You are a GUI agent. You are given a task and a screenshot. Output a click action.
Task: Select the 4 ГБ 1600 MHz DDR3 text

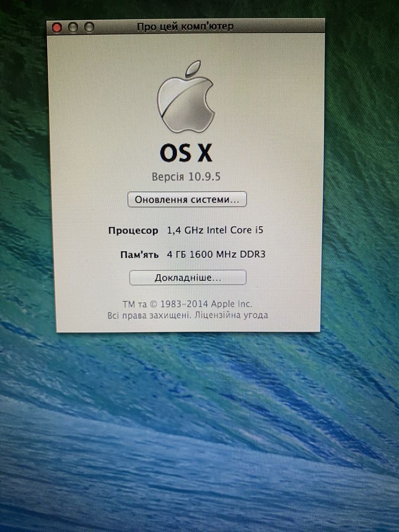(216, 254)
